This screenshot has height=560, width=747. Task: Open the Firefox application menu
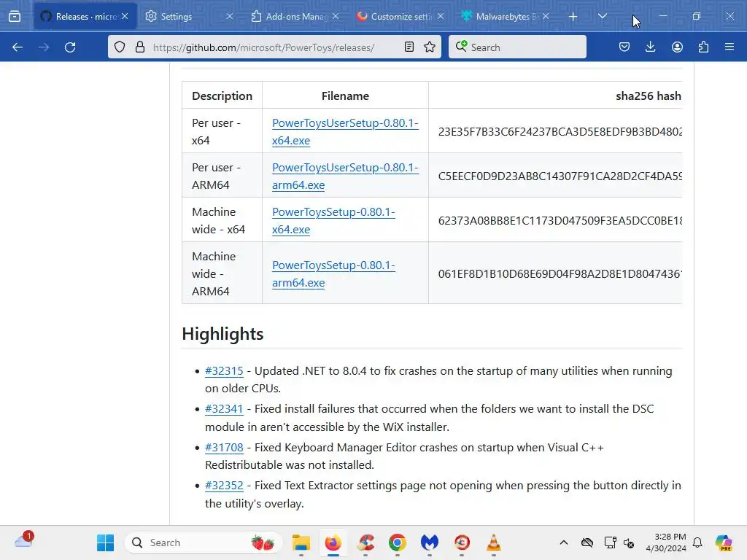tap(729, 47)
